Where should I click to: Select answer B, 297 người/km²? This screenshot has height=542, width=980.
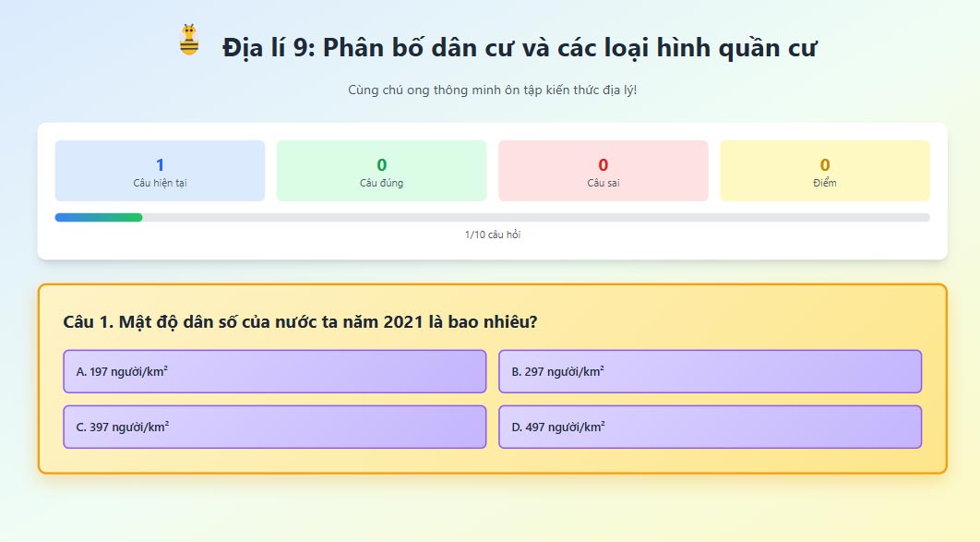click(709, 371)
